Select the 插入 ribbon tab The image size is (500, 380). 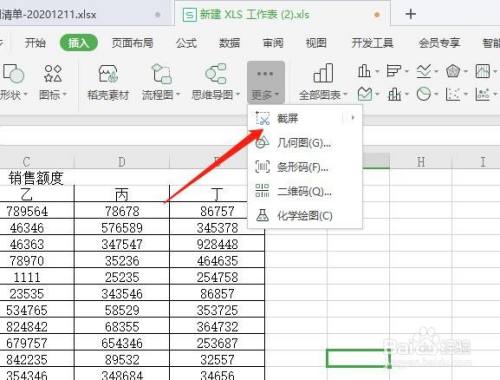78,43
